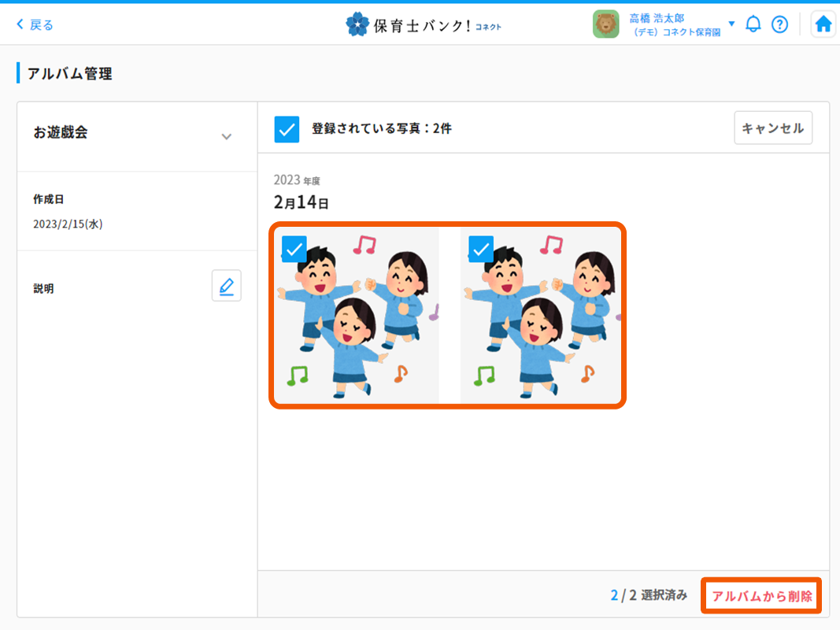Click the キャンセル button
The width and height of the screenshot is (840, 630).
pos(772,128)
